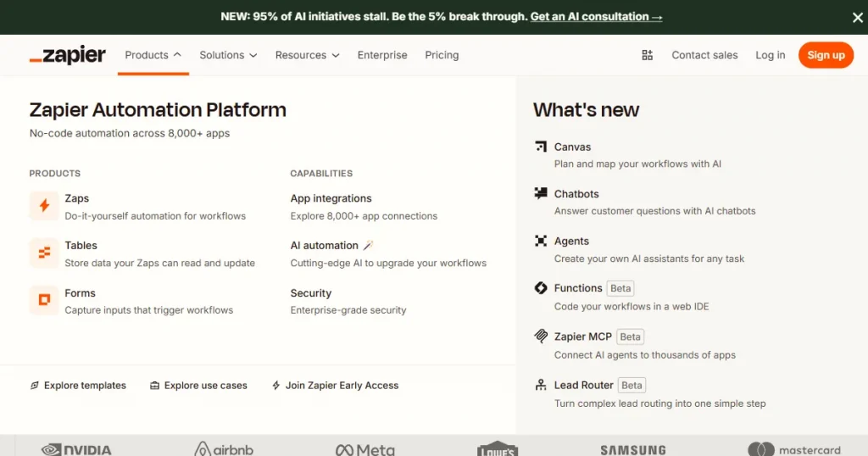Open the Enterprise page
Screen dimensions: 868x456
(382, 55)
